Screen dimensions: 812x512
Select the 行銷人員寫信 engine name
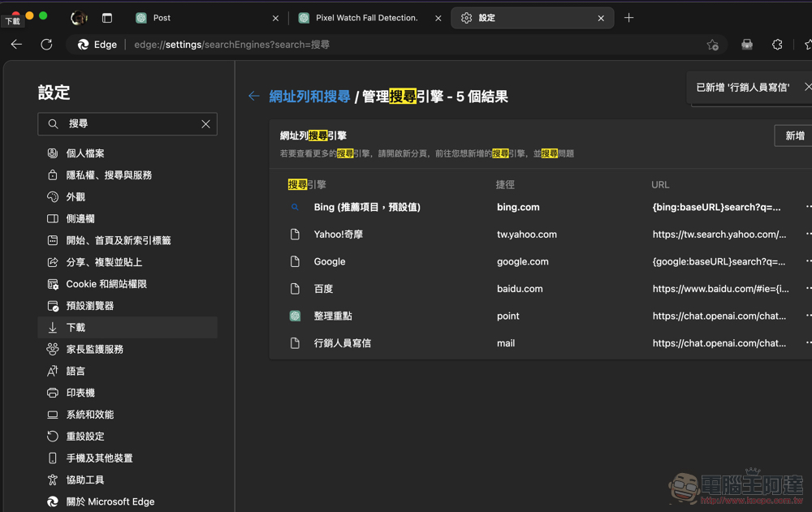pos(343,342)
